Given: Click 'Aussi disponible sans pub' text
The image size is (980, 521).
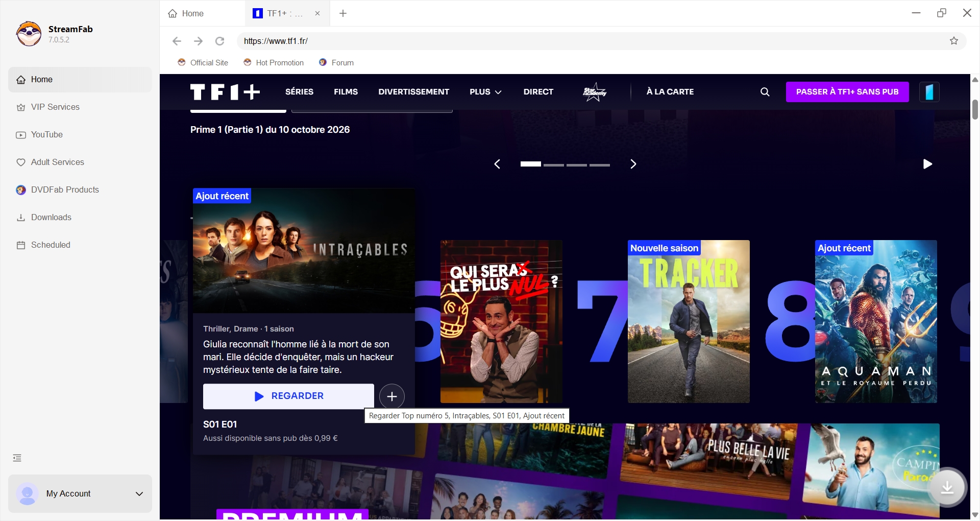Looking at the screenshot, I should coord(271,438).
